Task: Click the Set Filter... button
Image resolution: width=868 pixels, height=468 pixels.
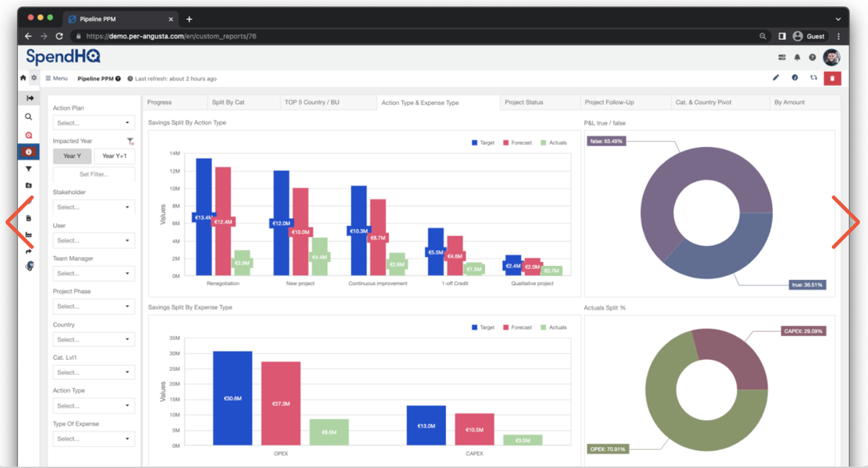Action: (94, 174)
